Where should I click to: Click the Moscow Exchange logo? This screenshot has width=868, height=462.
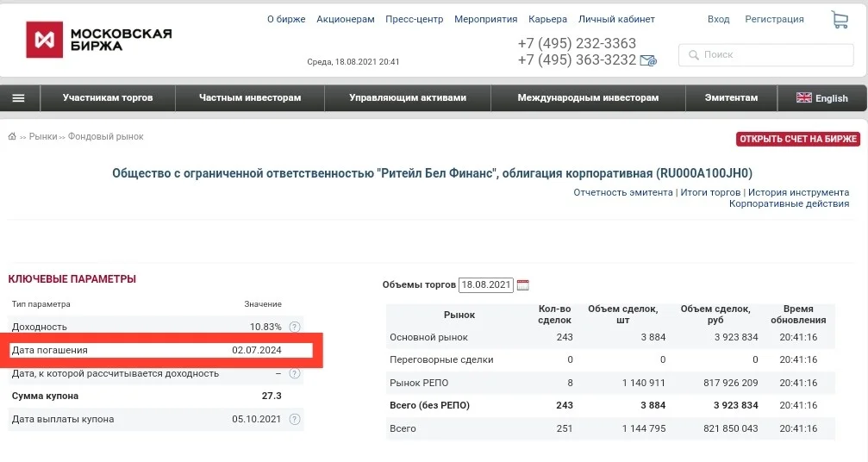tap(98, 40)
